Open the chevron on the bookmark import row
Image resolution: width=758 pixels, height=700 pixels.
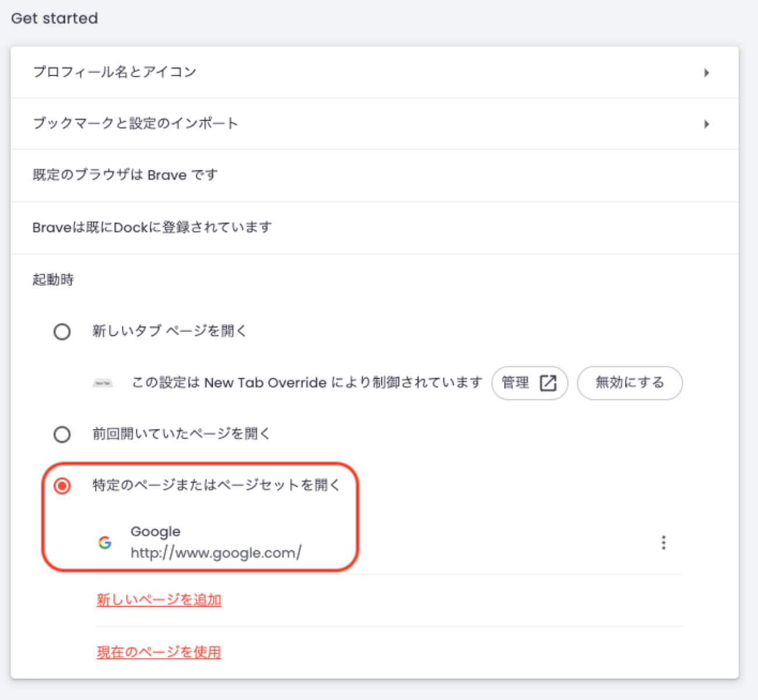pyautogui.click(x=707, y=124)
